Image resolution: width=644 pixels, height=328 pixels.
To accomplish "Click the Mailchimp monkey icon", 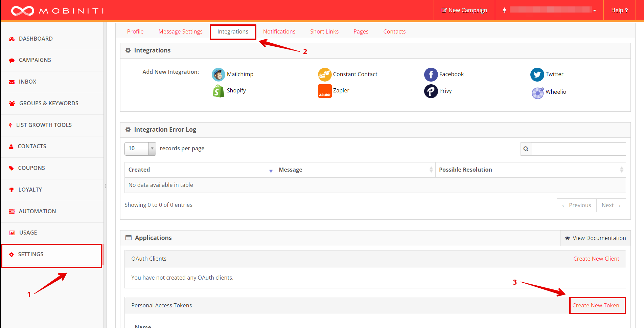I will [218, 74].
